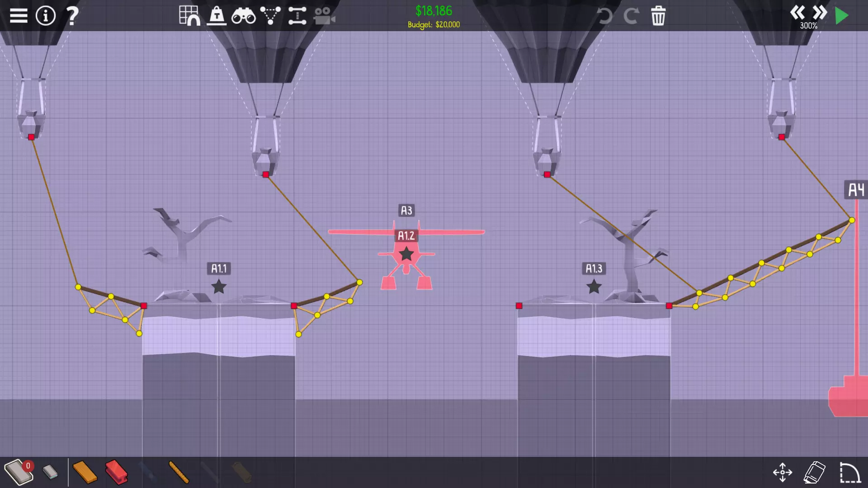
Task: Click the level info icon
Action: tap(45, 16)
